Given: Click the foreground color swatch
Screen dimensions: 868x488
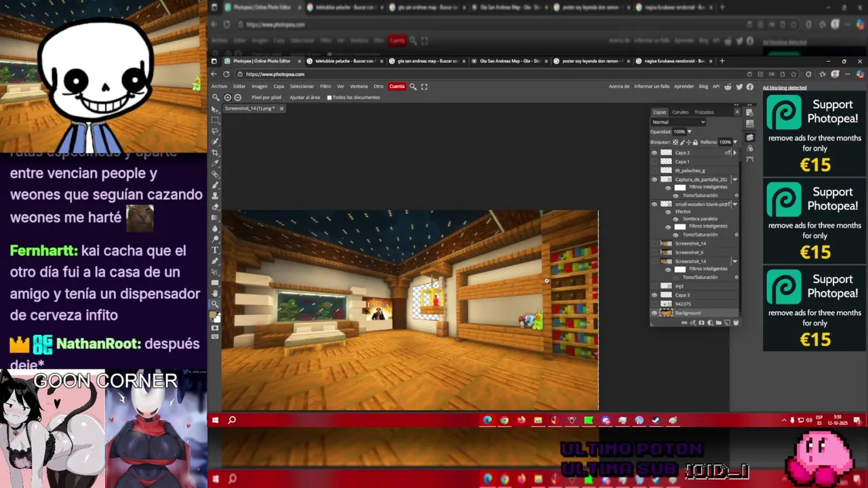Looking at the screenshot, I should pos(214,313).
